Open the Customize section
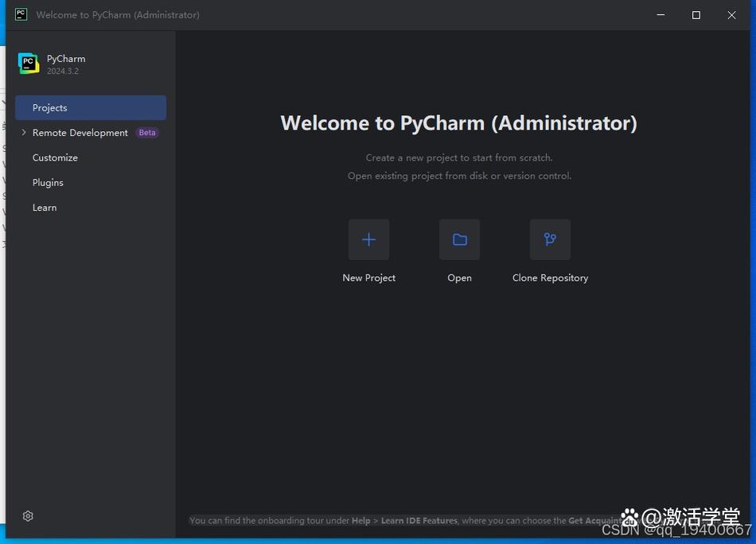Image resolution: width=756 pixels, height=544 pixels. click(55, 157)
